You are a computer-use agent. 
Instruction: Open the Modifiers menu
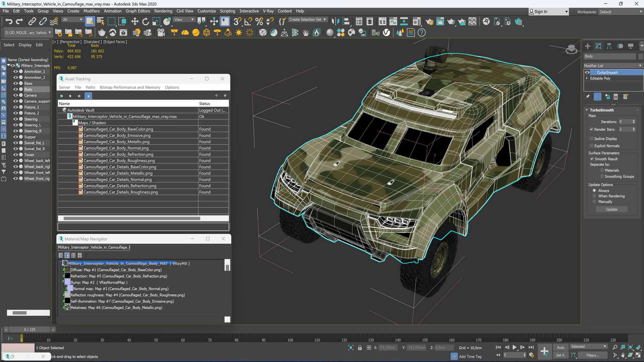91,11
